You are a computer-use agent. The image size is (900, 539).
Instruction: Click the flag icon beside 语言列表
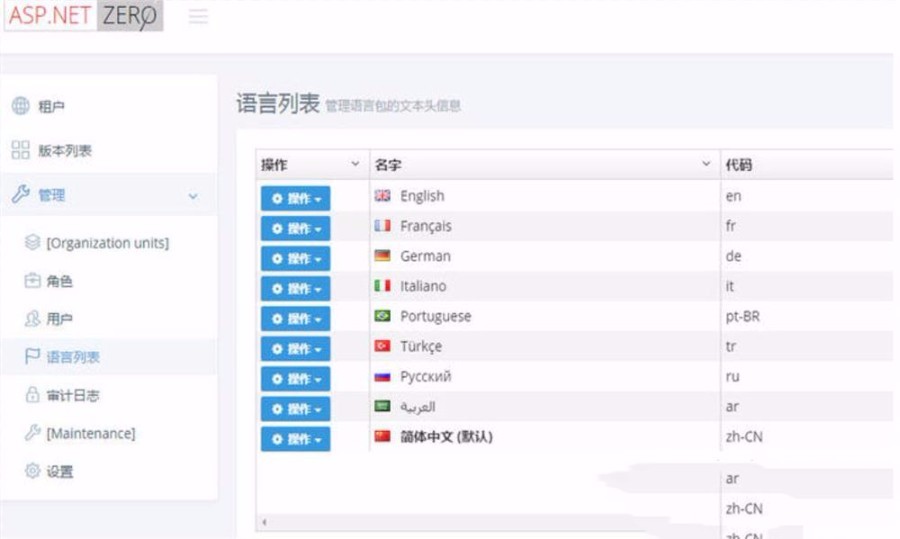coord(32,356)
